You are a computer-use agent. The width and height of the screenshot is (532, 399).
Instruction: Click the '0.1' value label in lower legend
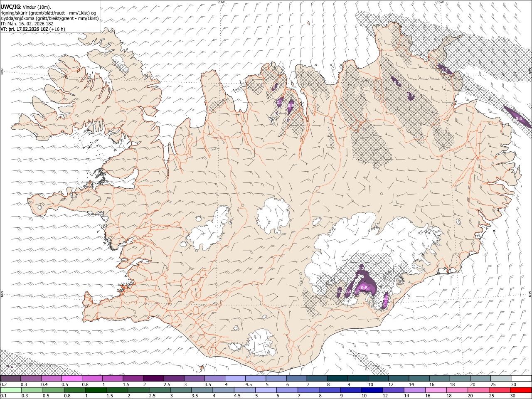click(x=3, y=396)
